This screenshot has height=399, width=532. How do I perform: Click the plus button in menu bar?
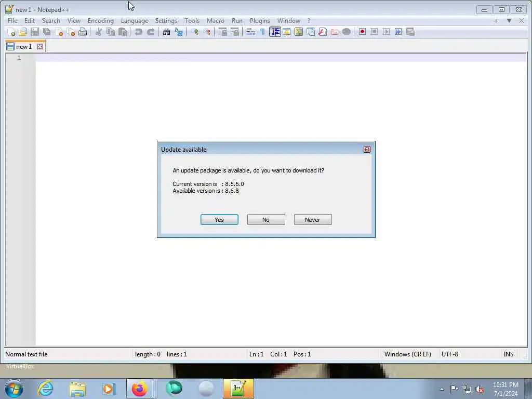click(x=496, y=21)
